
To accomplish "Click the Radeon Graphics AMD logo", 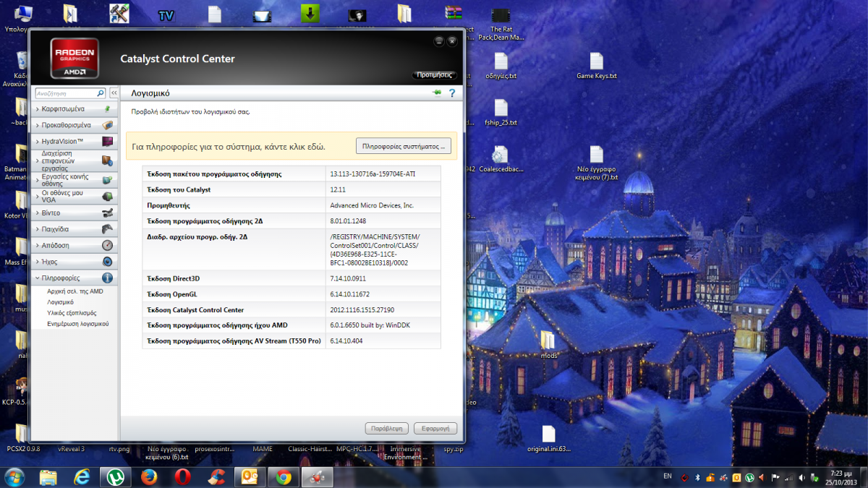I will click(x=75, y=59).
